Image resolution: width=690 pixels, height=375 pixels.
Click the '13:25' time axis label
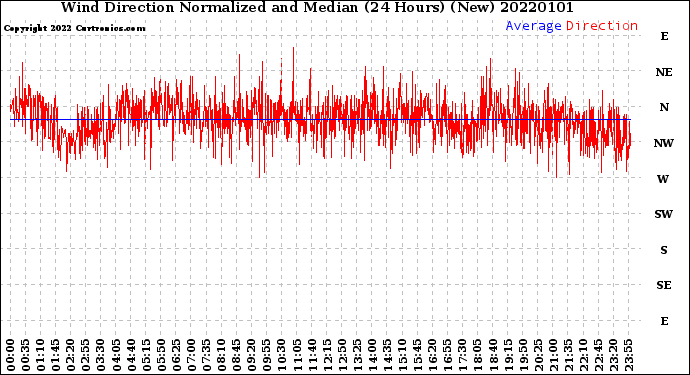pyautogui.click(x=357, y=355)
